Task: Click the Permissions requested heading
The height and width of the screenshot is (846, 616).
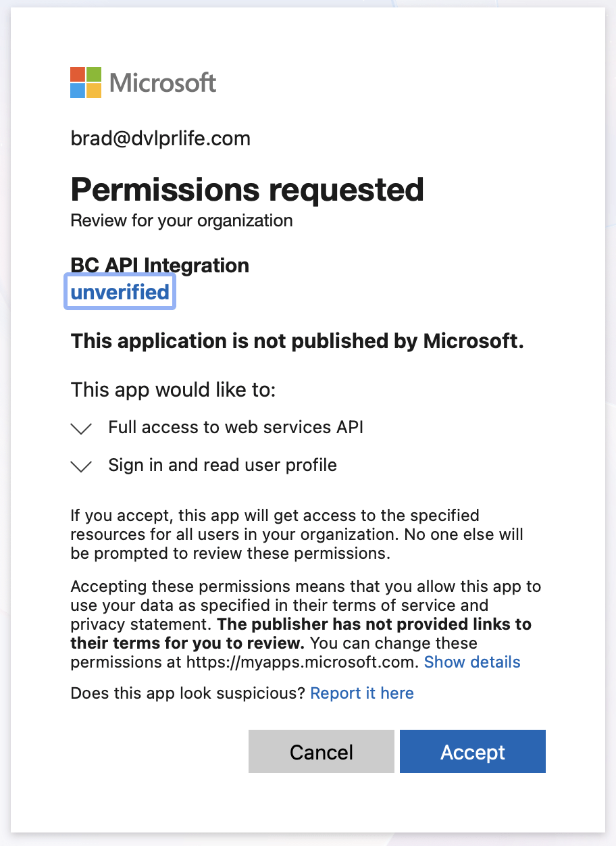Action: tap(247, 190)
